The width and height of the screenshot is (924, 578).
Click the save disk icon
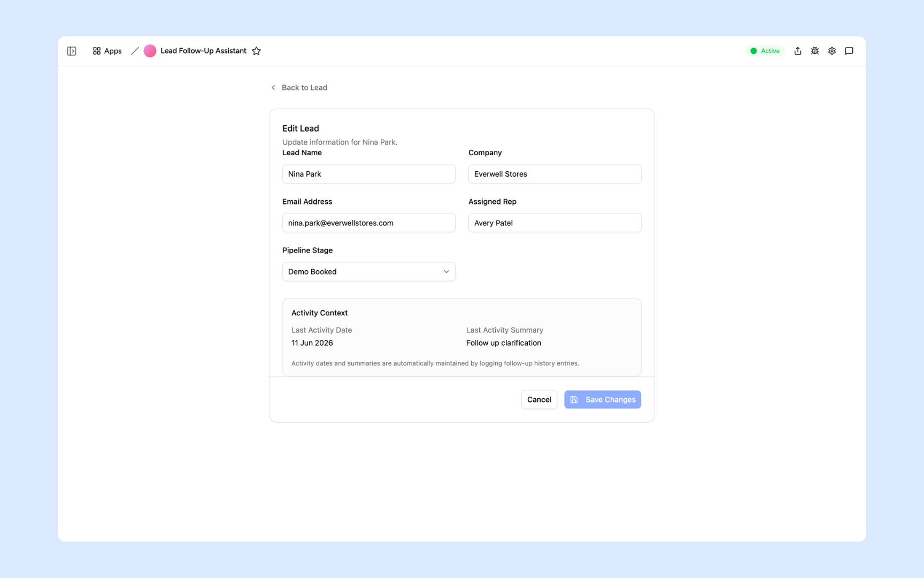[574, 400]
